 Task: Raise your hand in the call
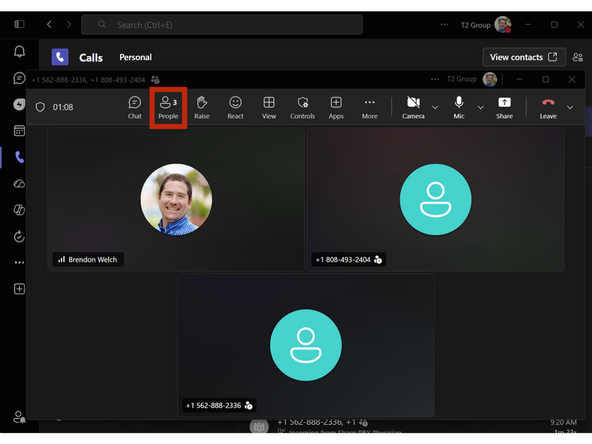click(x=202, y=108)
